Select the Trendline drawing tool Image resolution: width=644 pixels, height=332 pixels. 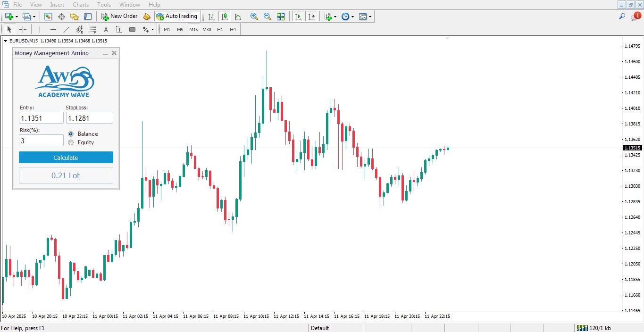point(67,29)
